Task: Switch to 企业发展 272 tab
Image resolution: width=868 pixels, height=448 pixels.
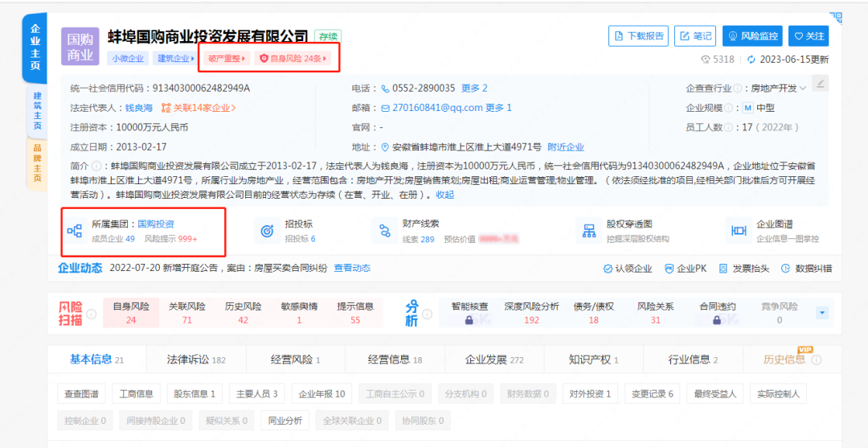Action: tap(494, 360)
